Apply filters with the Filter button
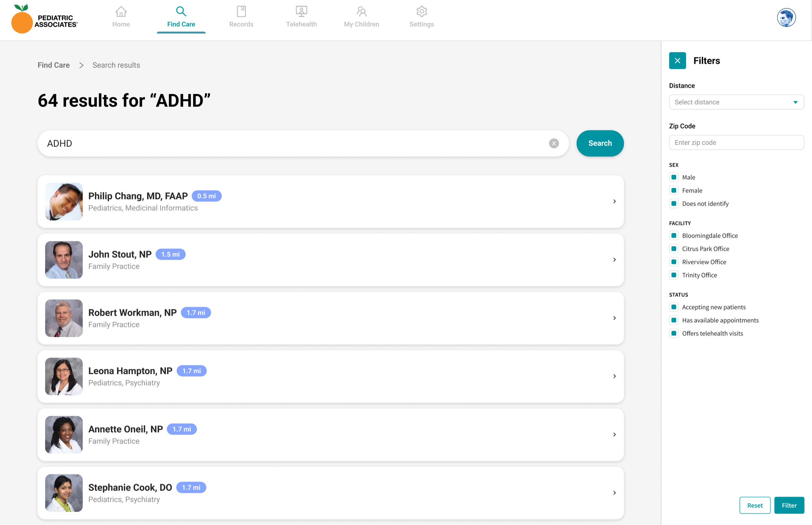The height and width of the screenshot is (525, 812). [789, 505]
